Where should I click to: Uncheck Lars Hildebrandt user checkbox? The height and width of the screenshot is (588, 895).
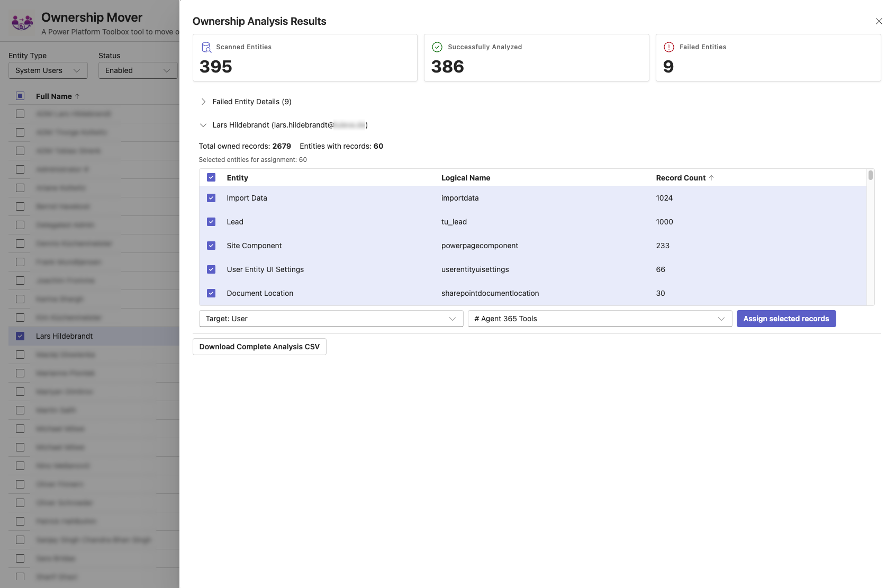click(20, 336)
